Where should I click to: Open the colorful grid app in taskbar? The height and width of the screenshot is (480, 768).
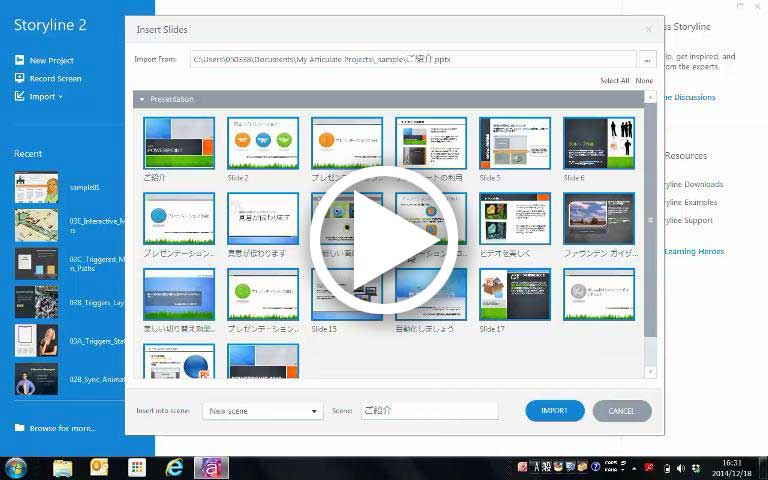(137, 468)
